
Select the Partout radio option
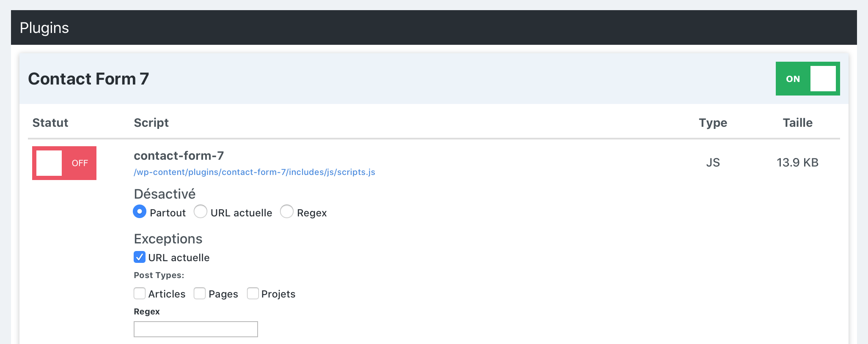pyautogui.click(x=140, y=211)
